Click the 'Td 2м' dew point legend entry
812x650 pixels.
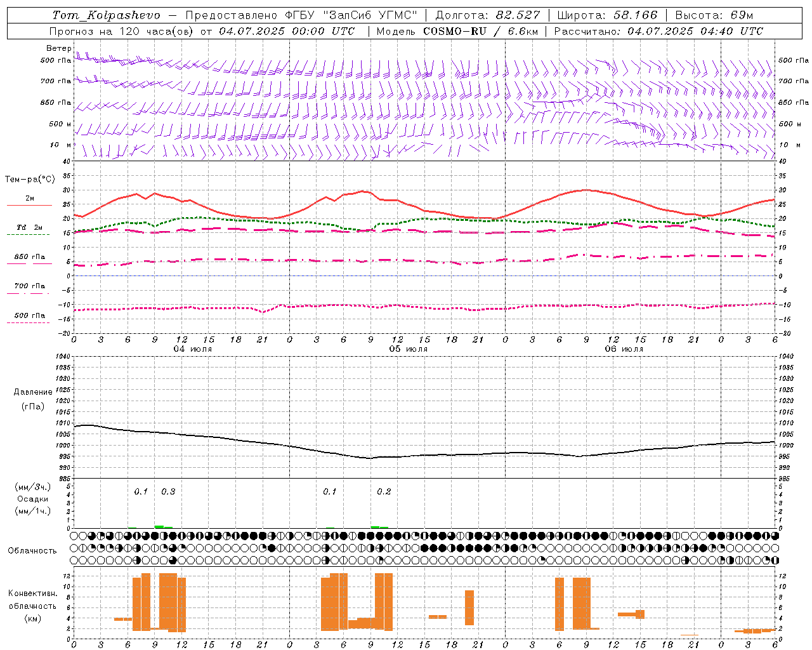pos(29,227)
